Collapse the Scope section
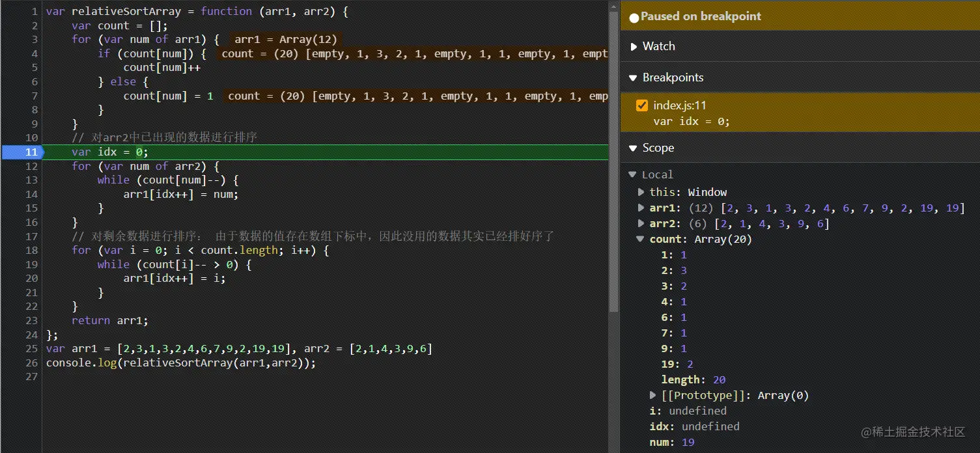 tap(633, 148)
